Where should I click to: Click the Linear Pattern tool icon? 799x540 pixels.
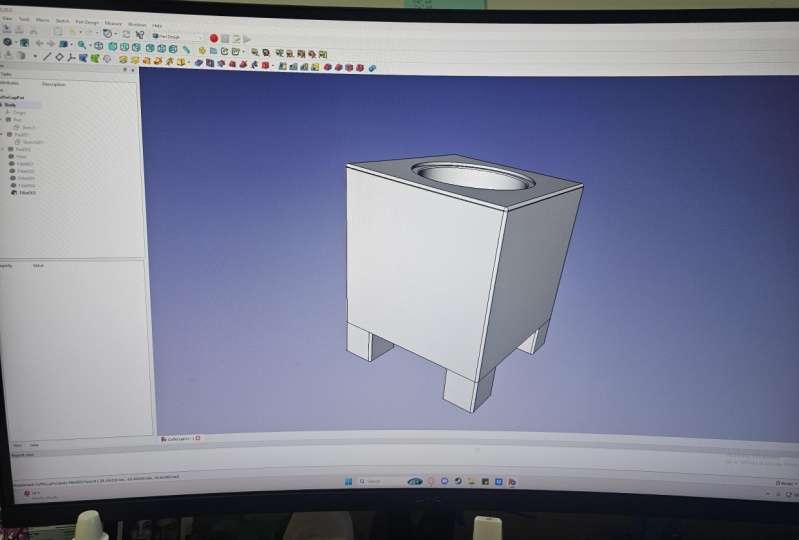(x=294, y=66)
